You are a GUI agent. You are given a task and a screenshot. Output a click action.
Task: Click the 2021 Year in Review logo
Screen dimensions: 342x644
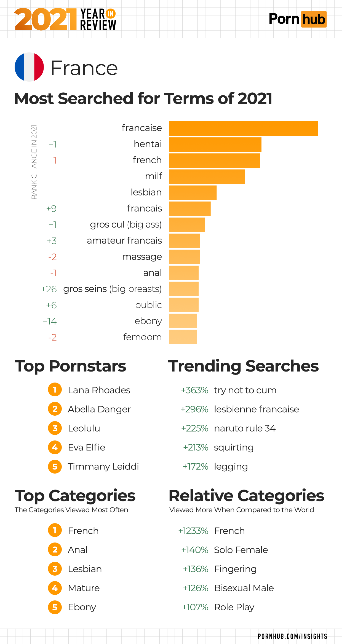click(65, 19)
